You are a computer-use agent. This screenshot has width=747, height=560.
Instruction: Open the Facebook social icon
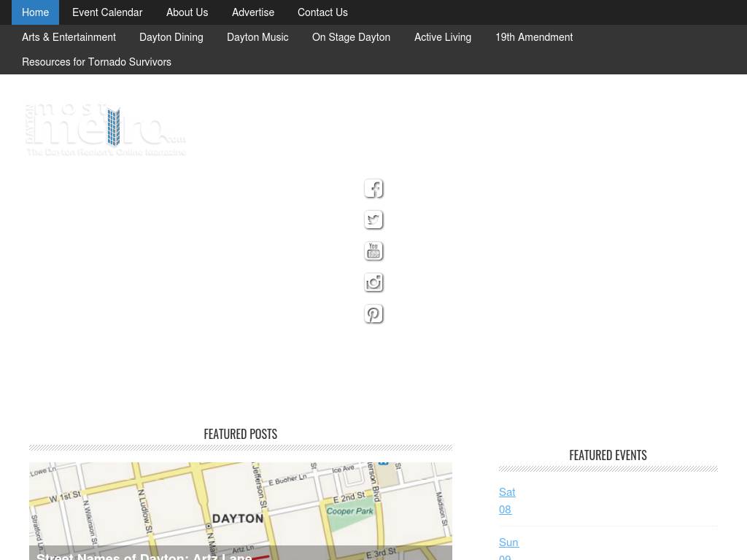(x=373, y=189)
